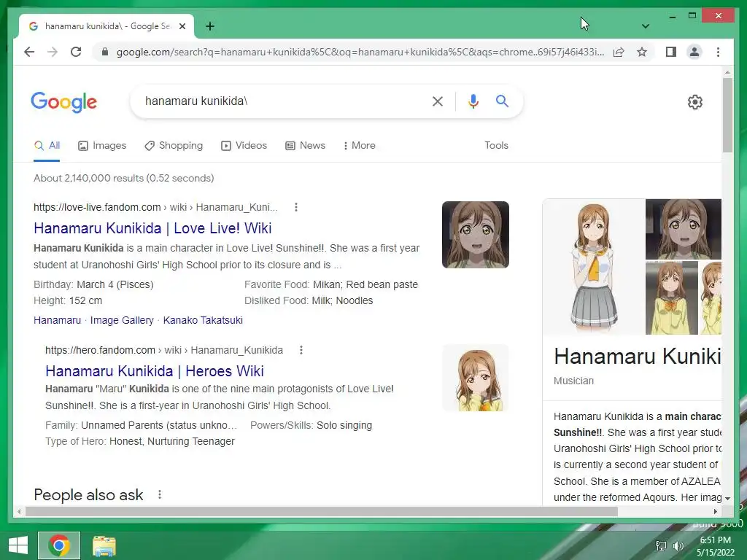
Task: Open Hanamaru Kunikida | Heroes Wiki link
Action: (155, 371)
